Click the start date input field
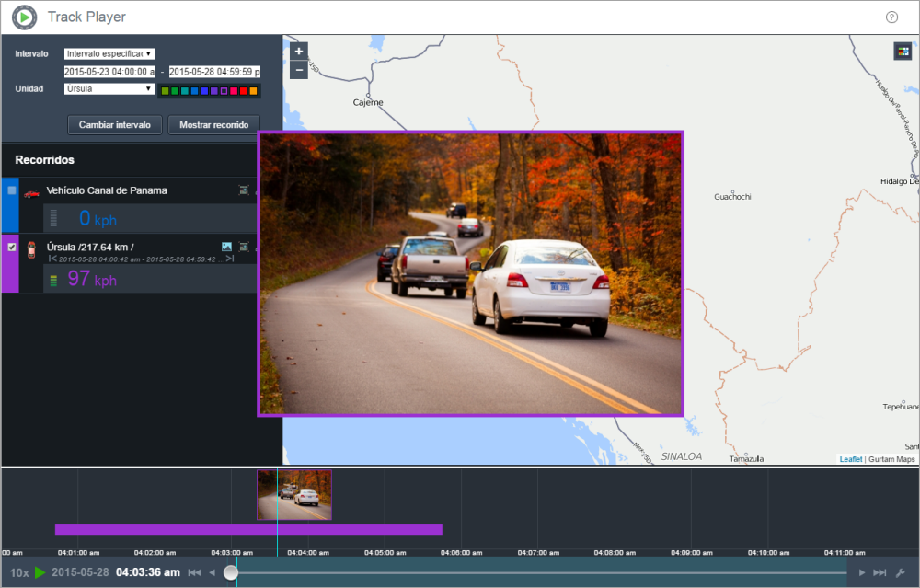This screenshot has height=588, width=920. 109,72
